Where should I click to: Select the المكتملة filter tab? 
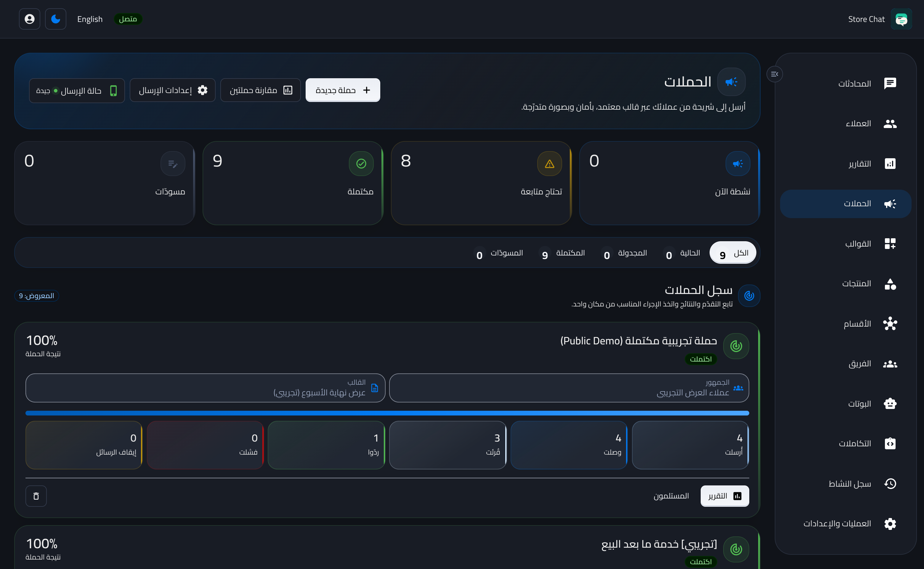coord(562,253)
